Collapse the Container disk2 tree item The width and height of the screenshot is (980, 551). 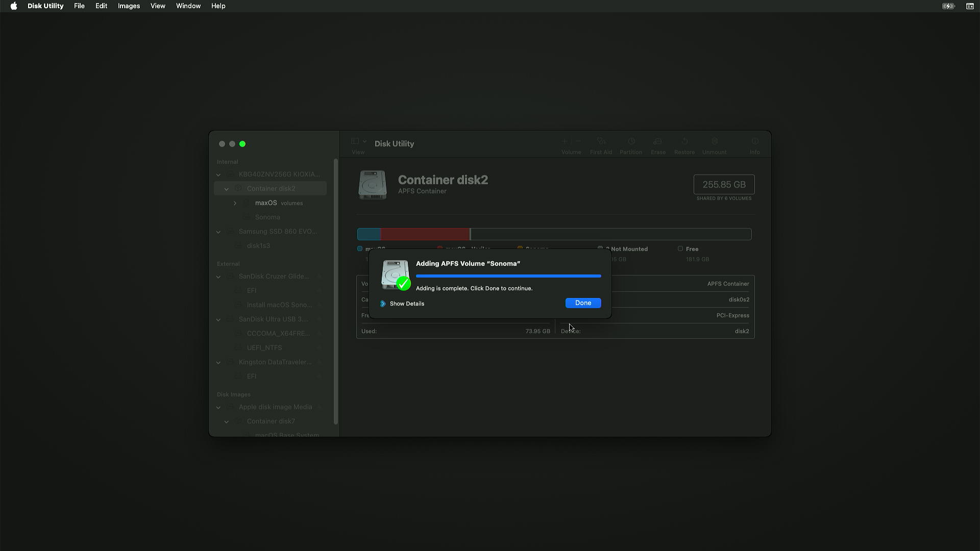[x=226, y=189]
